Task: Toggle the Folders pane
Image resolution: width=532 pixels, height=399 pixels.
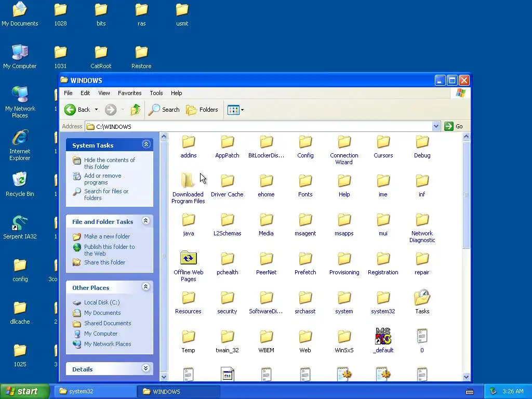Action: [x=202, y=110]
